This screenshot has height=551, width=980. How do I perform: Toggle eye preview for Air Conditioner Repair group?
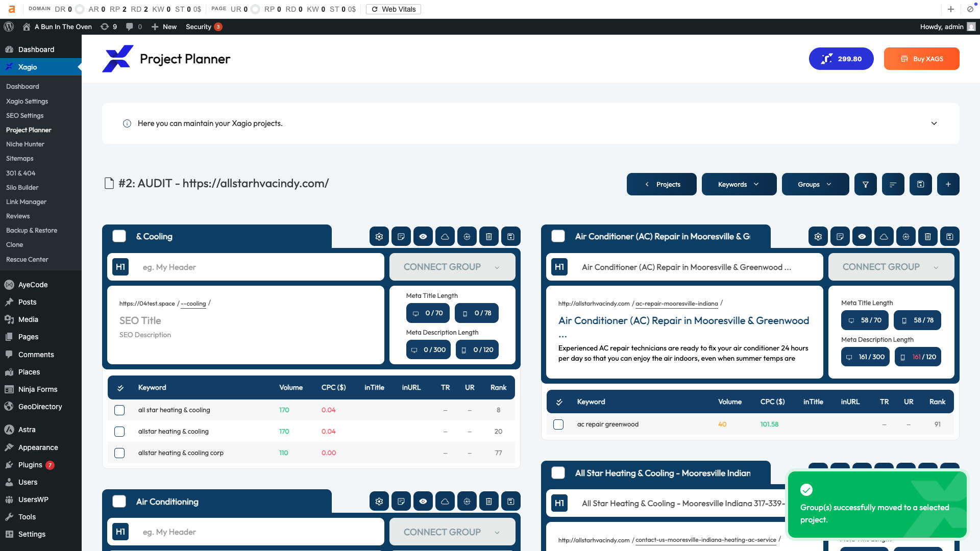tap(862, 237)
